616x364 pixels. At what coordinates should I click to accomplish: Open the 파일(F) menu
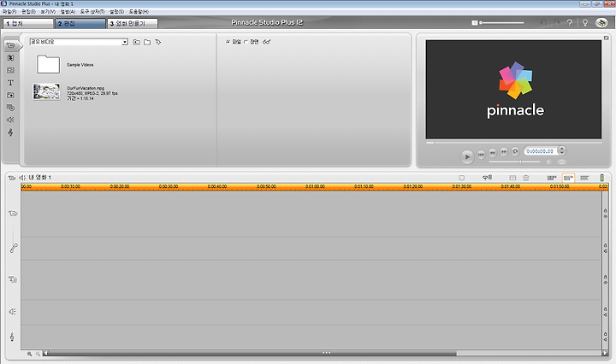click(x=9, y=12)
